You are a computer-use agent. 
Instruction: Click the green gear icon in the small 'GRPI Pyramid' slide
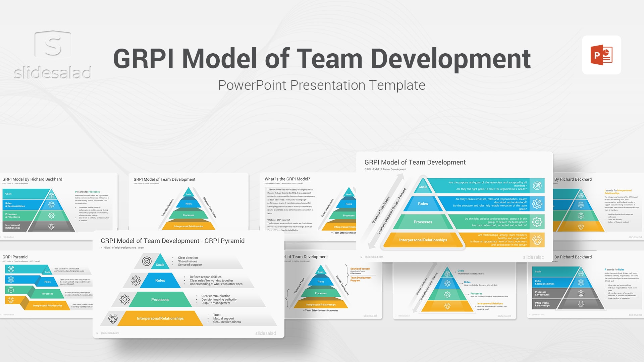(11, 290)
